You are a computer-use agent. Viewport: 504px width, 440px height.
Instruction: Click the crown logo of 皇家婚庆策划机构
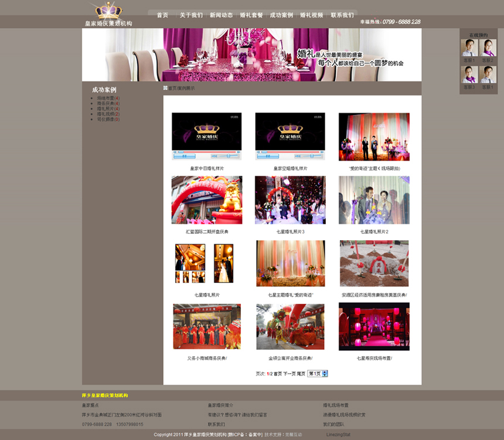[x=108, y=12]
